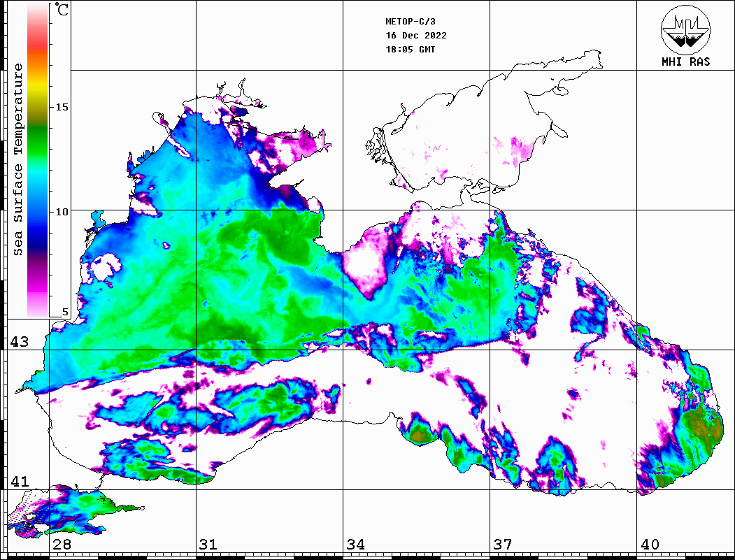This screenshot has width=735, height=560.
Task: Click the MHI RAS logo emblem
Action: [x=686, y=29]
